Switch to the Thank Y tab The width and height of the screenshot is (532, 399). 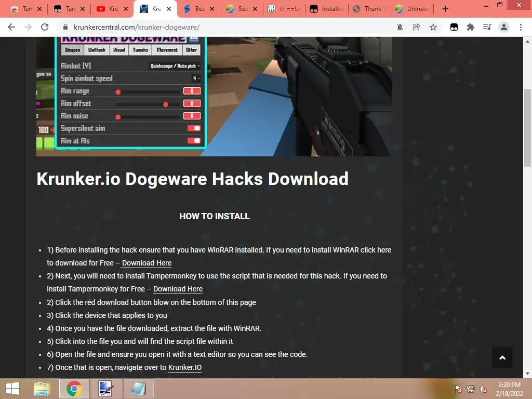pos(370,9)
